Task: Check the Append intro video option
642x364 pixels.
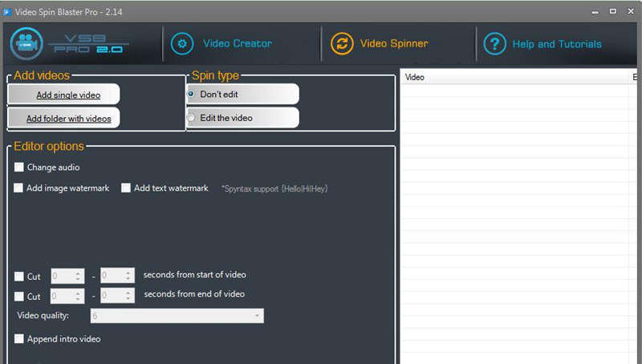Action: (18, 338)
